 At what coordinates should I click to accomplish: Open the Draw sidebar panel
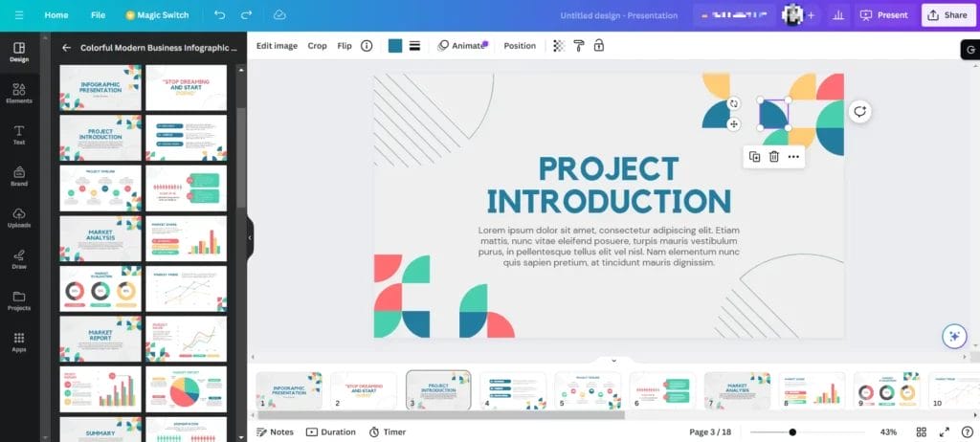[x=19, y=259]
